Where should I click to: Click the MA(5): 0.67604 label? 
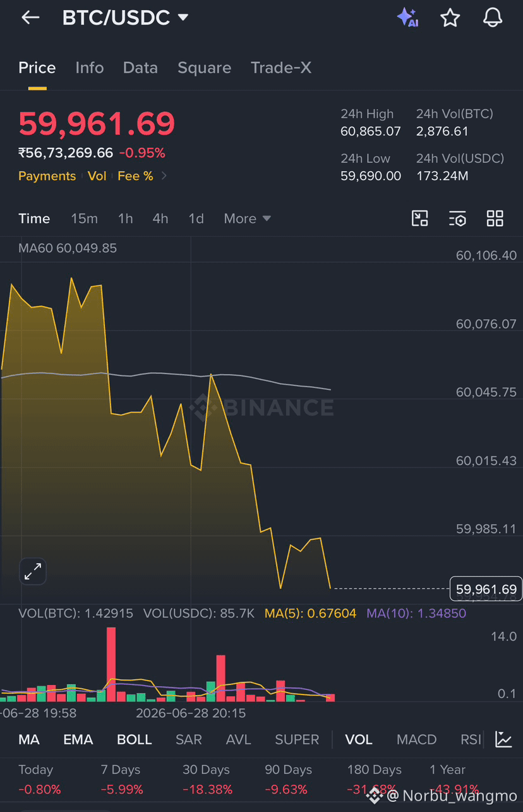(x=310, y=614)
